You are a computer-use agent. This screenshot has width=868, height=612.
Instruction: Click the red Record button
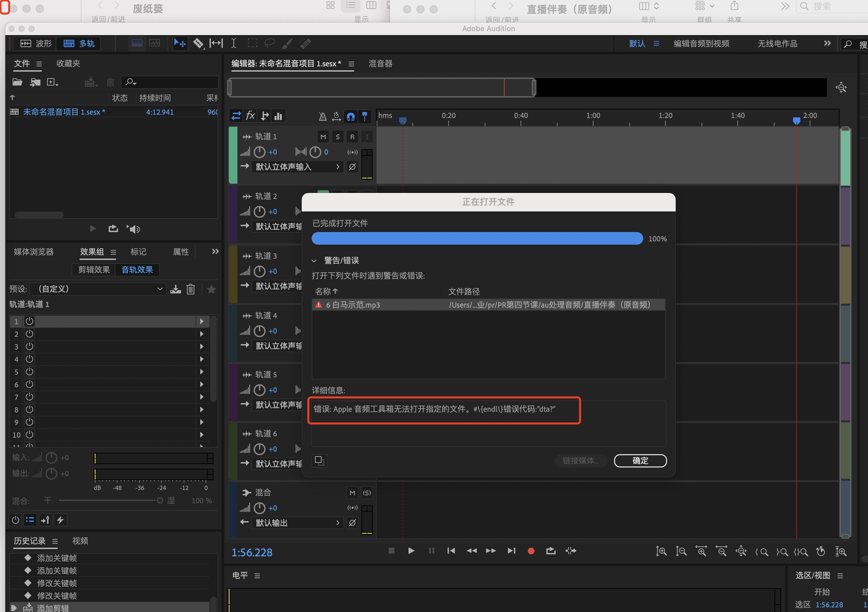point(531,551)
